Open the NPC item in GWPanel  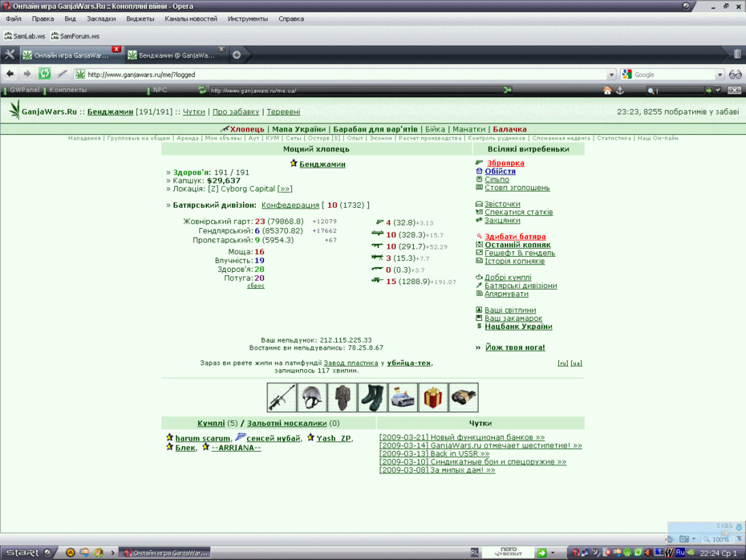(160, 90)
